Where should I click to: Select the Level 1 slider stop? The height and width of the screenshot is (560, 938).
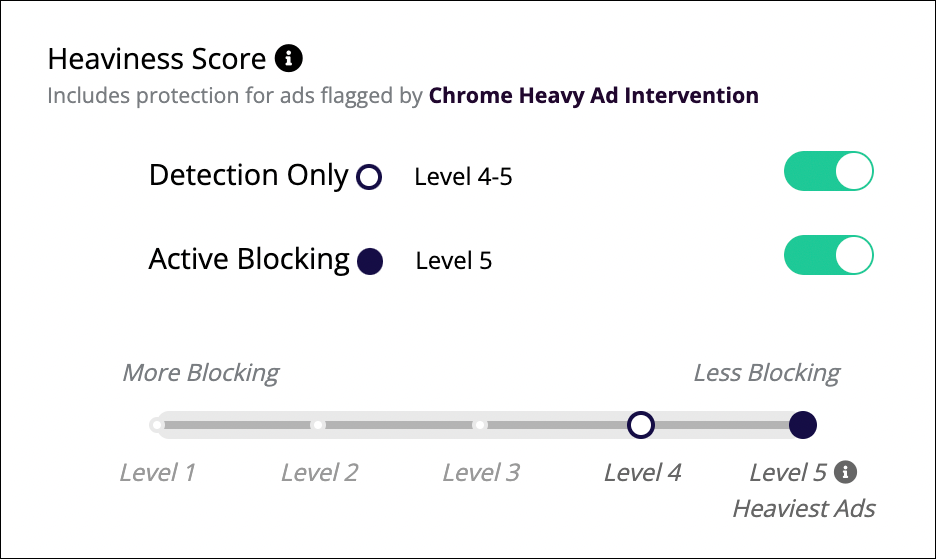pyautogui.click(x=157, y=425)
